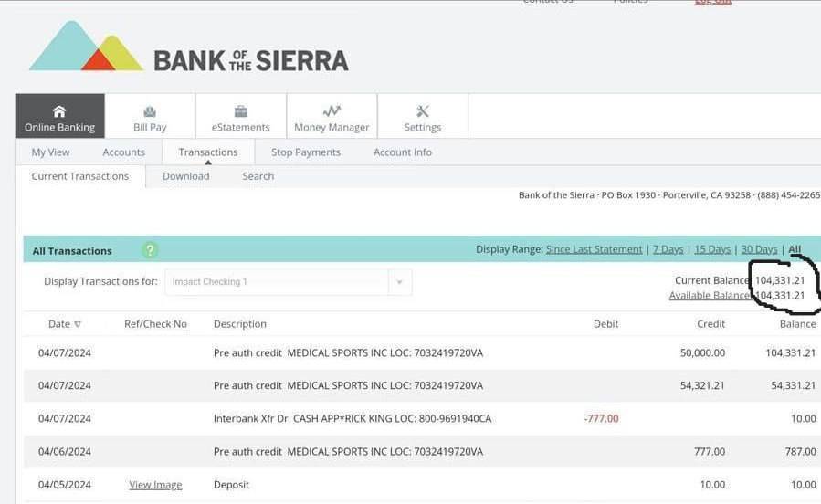This screenshot has width=821, height=504.
Task: Click the Ref/Check No column header
Action: (x=155, y=324)
